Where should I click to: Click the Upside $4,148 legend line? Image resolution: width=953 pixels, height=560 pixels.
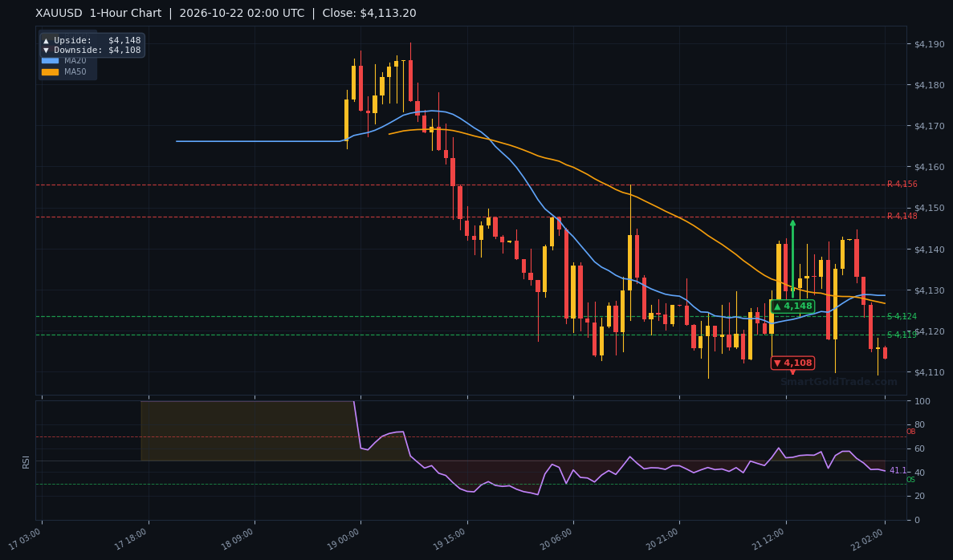click(92, 41)
